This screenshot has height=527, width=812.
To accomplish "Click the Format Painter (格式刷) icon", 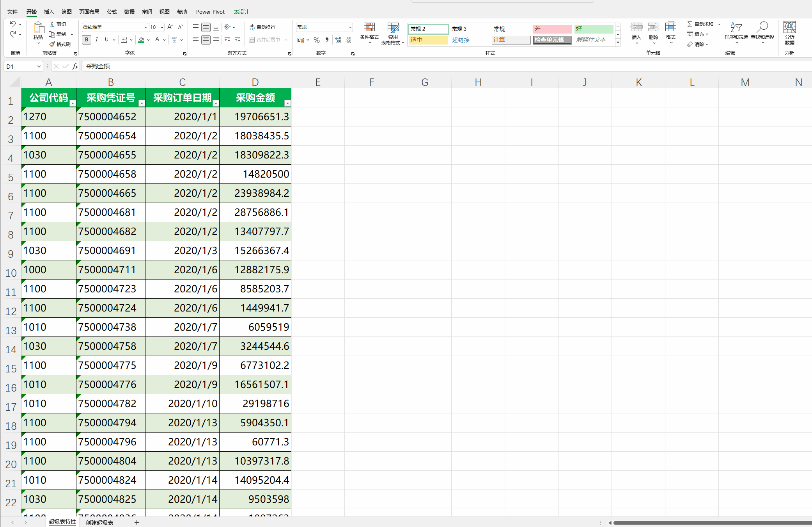I will pyautogui.click(x=52, y=45).
